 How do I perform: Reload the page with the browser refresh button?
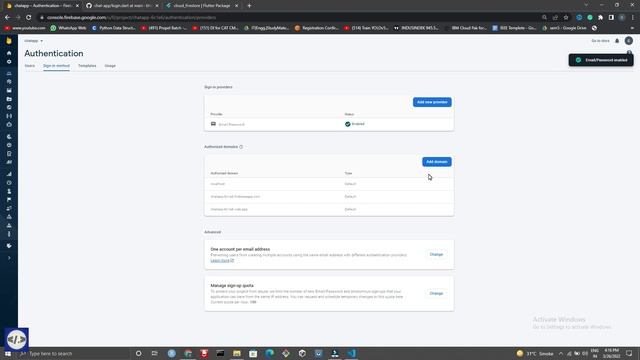click(x=29, y=18)
